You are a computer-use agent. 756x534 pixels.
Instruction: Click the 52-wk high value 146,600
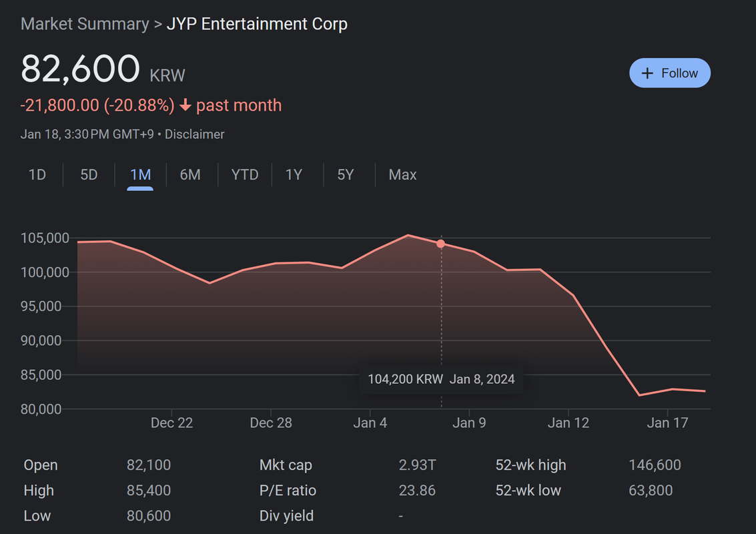[655, 465]
